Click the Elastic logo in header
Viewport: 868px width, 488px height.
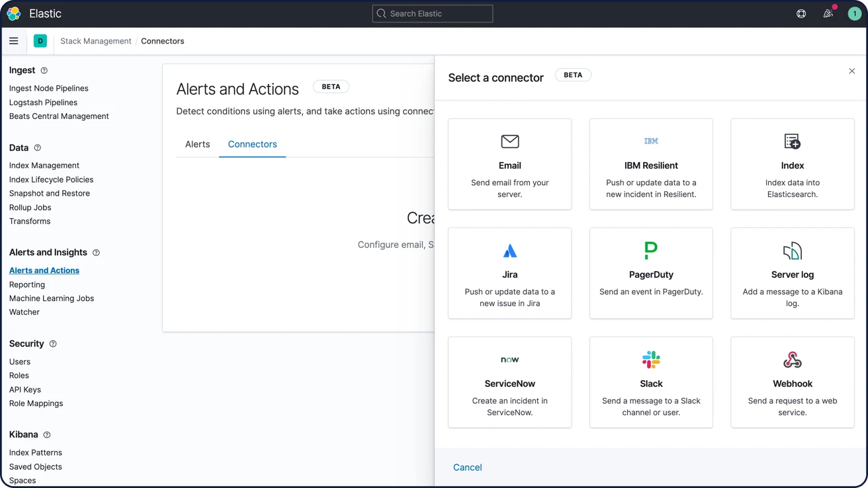13,13
